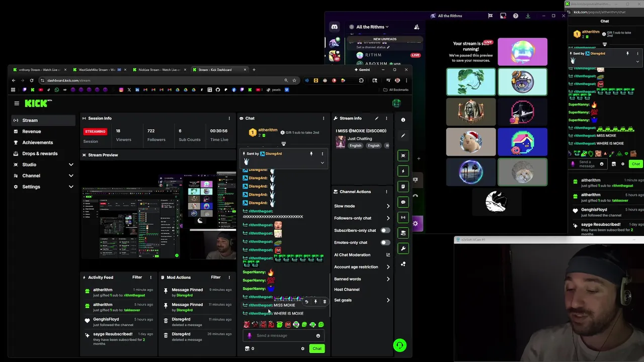Open the Kick hamburger menu
This screenshot has width=644, height=362.
tap(17, 103)
